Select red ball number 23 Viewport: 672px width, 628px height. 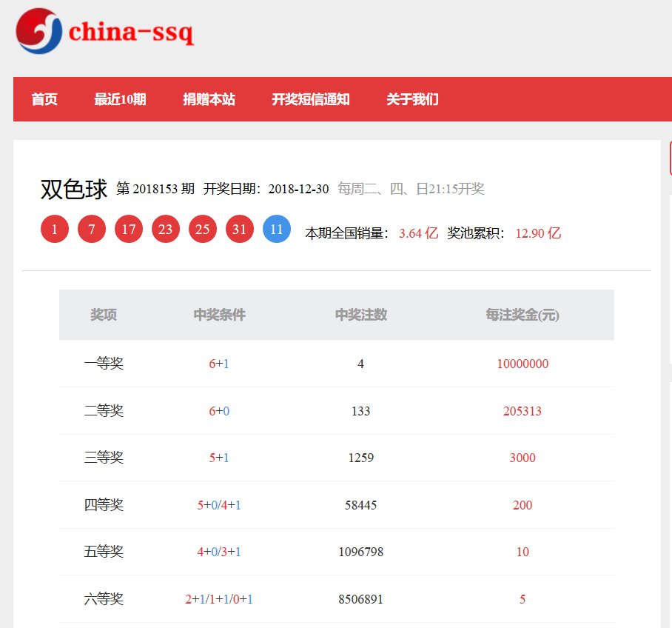pyautogui.click(x=165, y=229)
